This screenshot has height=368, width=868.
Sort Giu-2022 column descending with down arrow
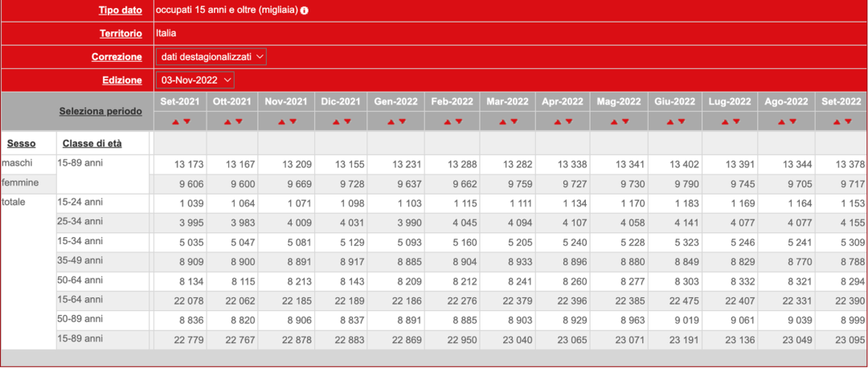(682, 122)
